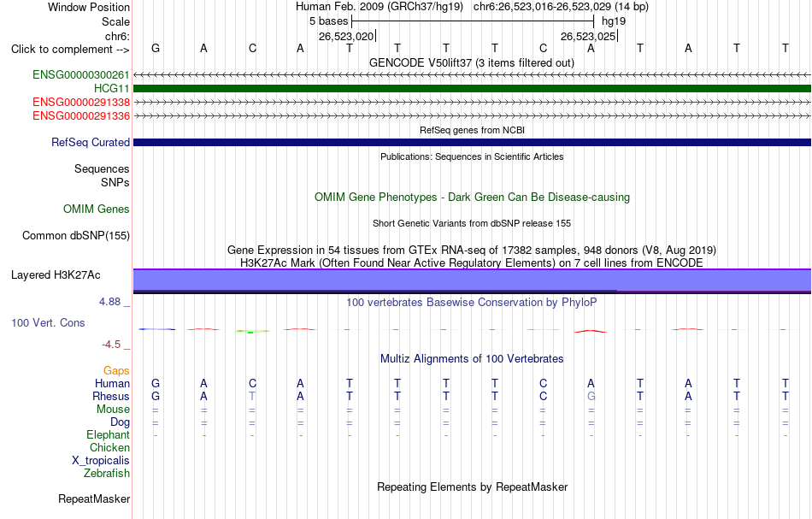
Task: Click the -4.5 conservation scale value
Action: click(111, 345)
